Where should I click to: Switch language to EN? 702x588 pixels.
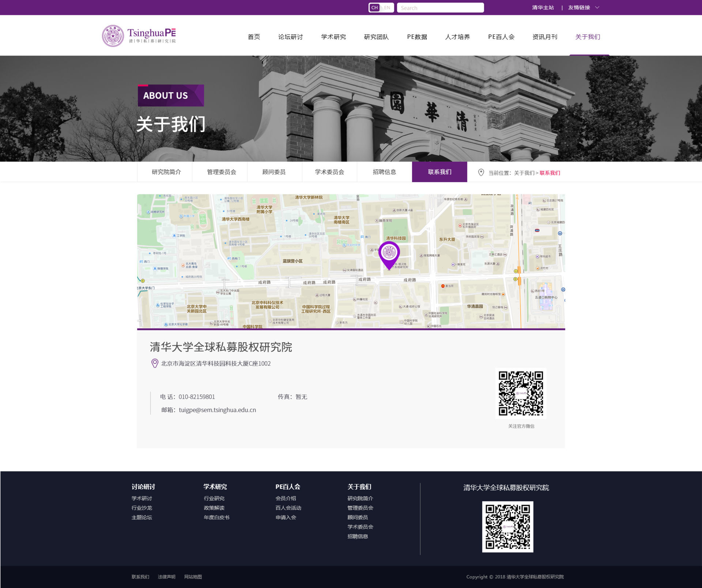[x=387, y=8]
